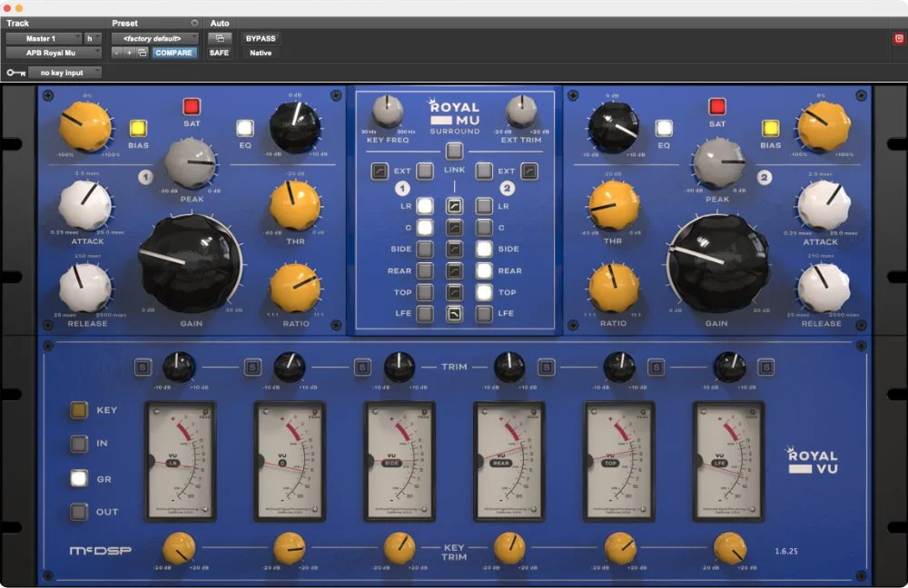
Task: Toggle compressor 1 EQ button
Action: (x=245, y=128)
